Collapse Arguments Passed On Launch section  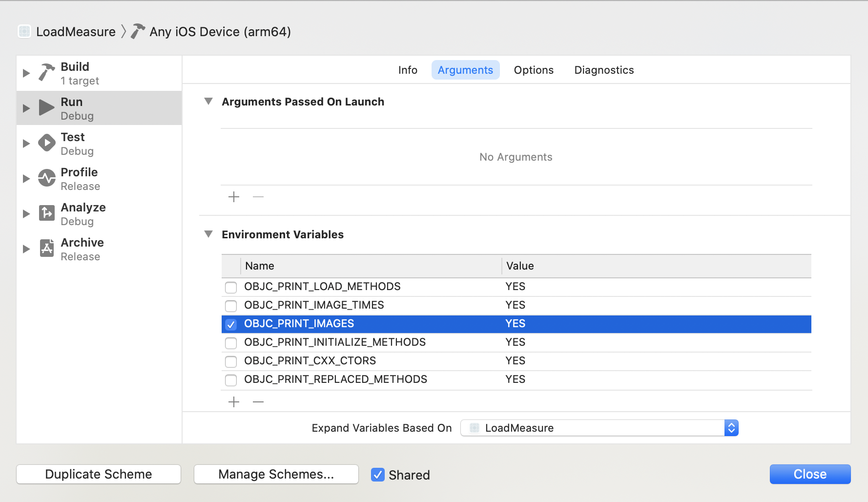(x=208, y=102)
